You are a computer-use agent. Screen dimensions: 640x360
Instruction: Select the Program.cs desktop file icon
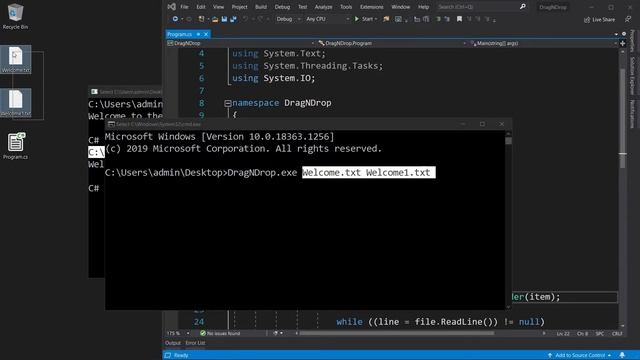(16, 146)
